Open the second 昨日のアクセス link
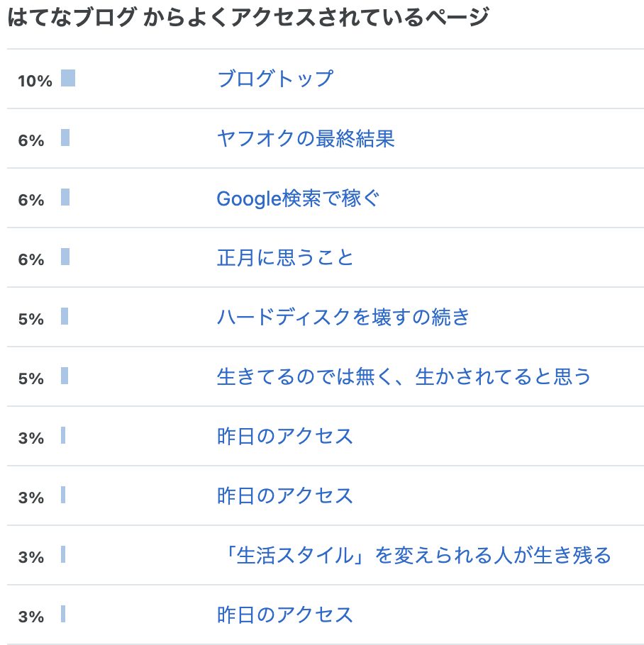This screenshot has width=644, height=645. click(x=284, y=495)
